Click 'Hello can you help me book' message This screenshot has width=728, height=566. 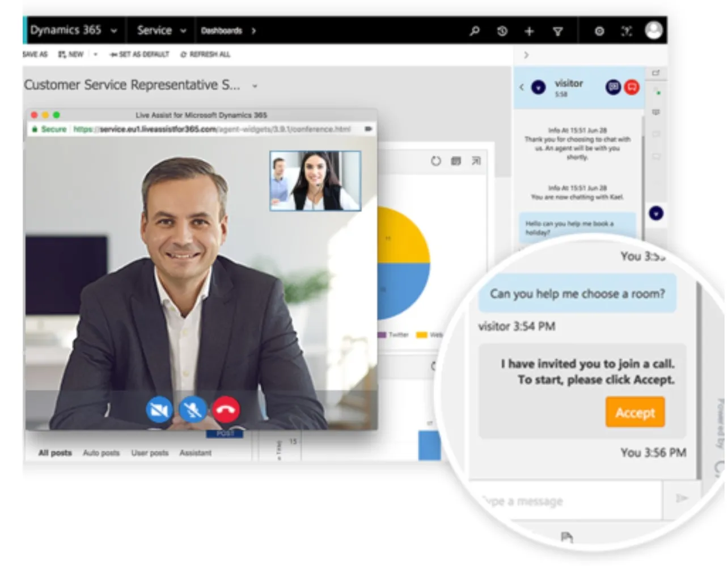point(577,227)
